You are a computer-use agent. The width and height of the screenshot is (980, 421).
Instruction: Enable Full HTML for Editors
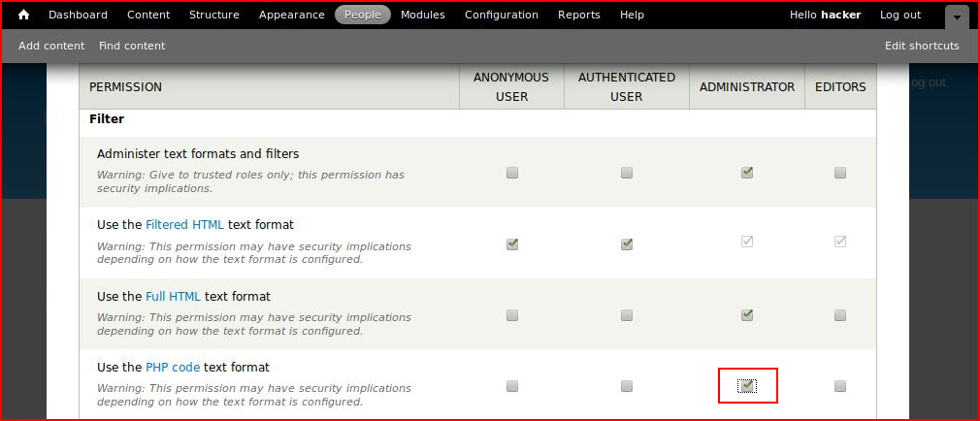840,315
